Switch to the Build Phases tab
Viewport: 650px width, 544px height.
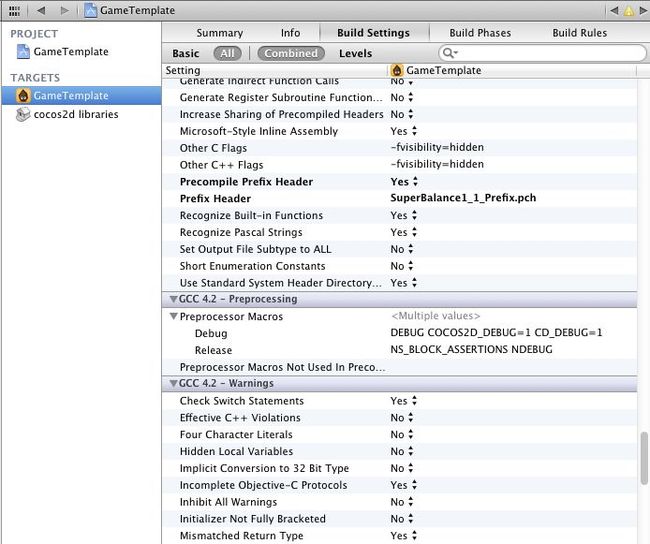[x=480, y=33]
